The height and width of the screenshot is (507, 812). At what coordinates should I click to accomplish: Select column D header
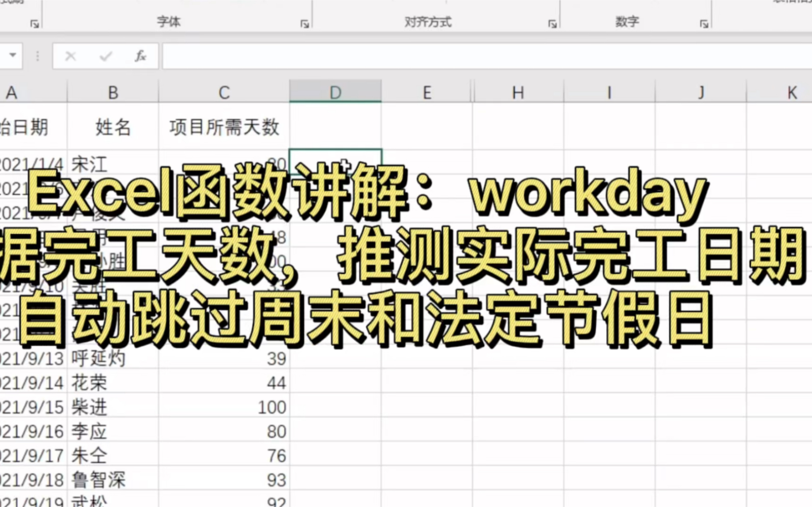335,92
